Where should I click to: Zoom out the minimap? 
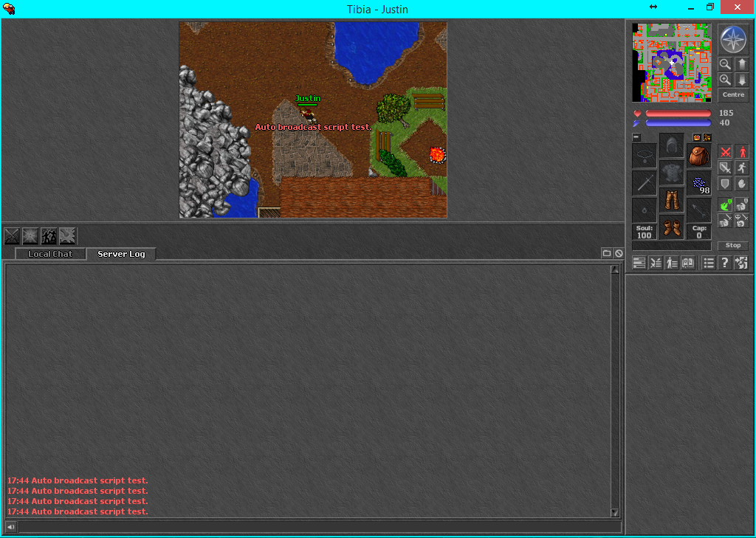tap(725, 64)
